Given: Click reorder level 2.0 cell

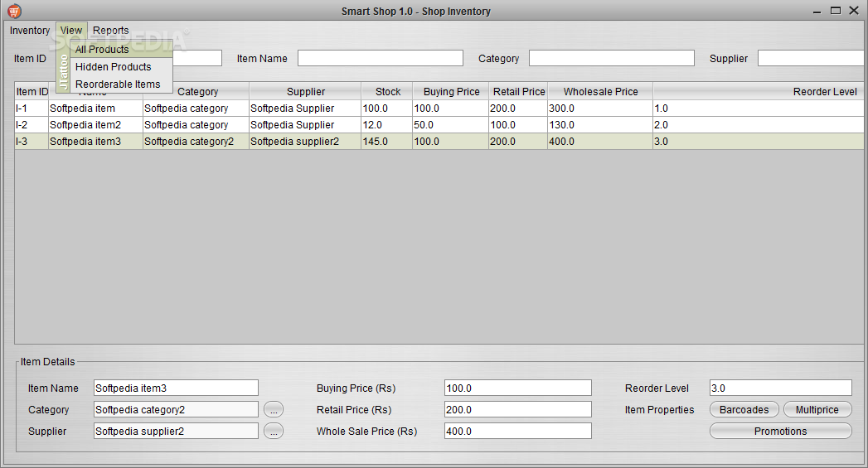Looking at the screenshot, I should click(x=759, y=125).
